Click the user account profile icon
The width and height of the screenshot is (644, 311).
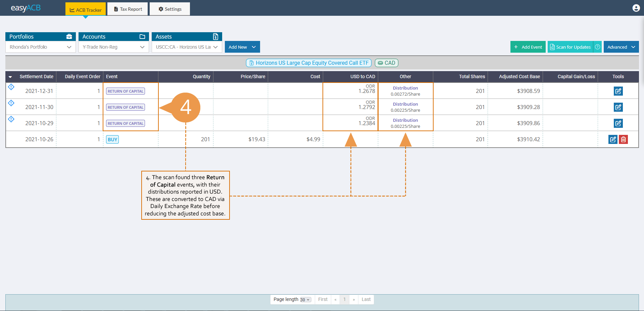pos(636,8)
